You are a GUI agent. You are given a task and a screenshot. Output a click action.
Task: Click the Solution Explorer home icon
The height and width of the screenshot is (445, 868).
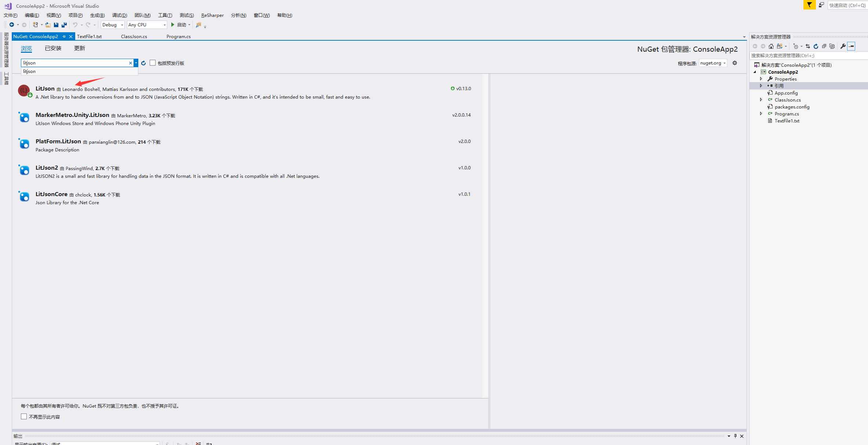771,46
